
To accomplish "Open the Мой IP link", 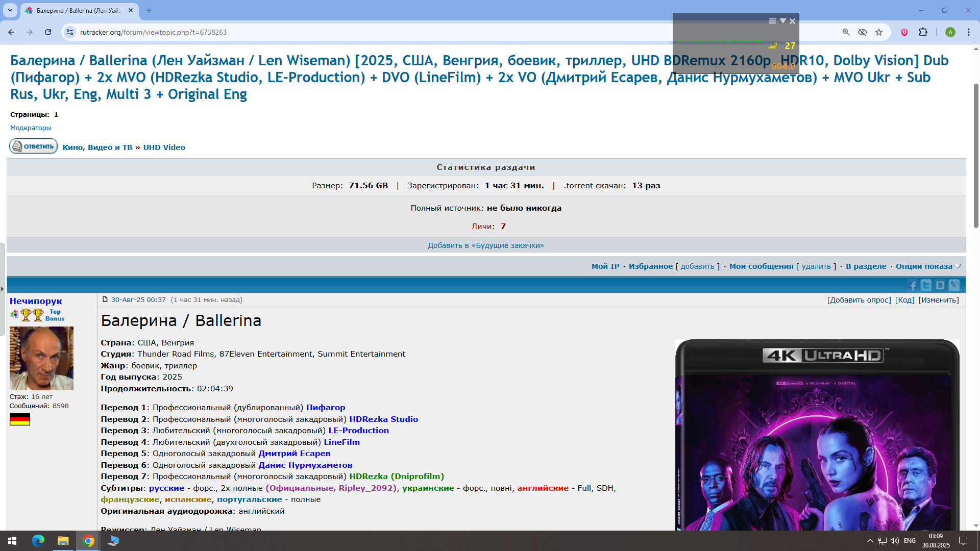I will [605, 266].
